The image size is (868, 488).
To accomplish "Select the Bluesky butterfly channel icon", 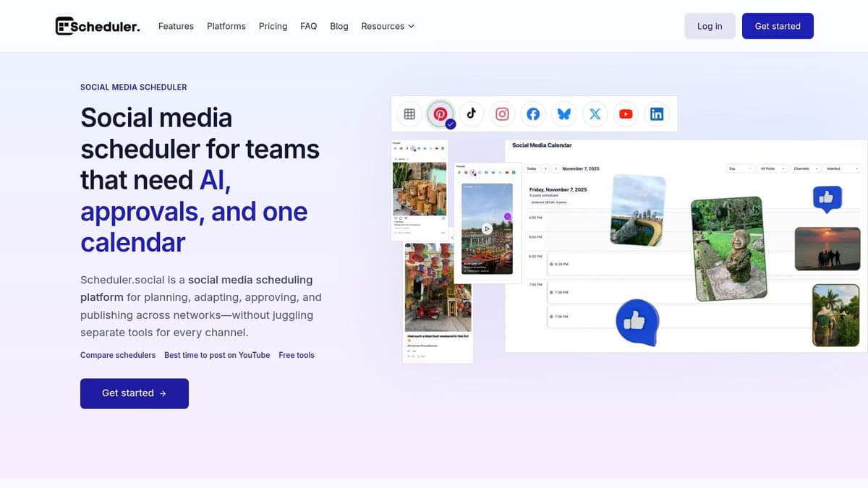I will pos(564,114).
